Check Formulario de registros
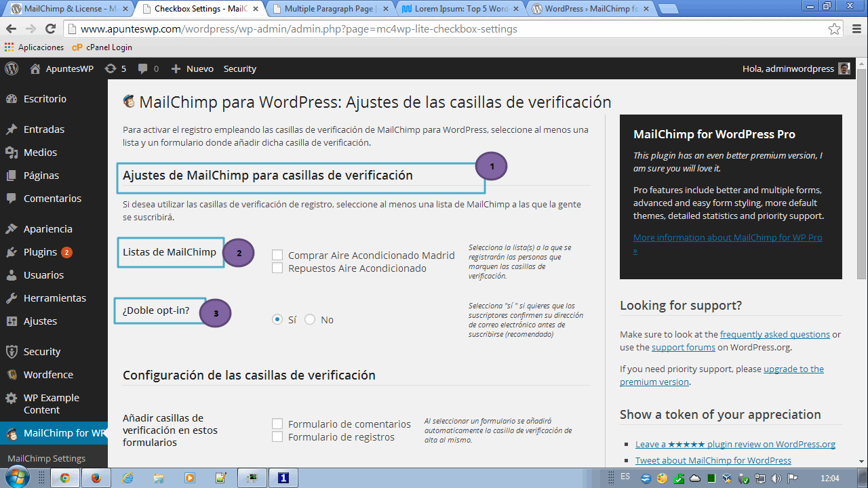 [277, 437]
